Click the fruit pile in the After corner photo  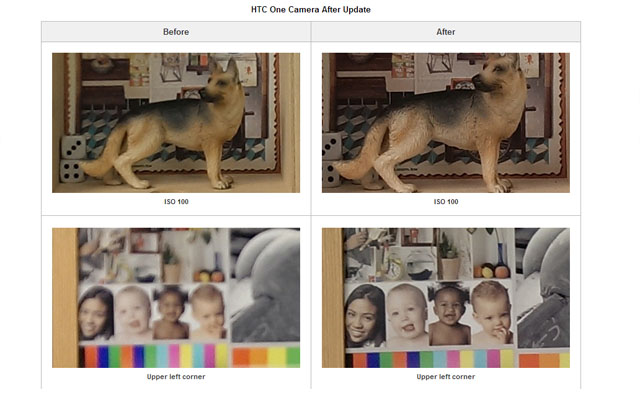pyautogui.click(x=491, y=271)
